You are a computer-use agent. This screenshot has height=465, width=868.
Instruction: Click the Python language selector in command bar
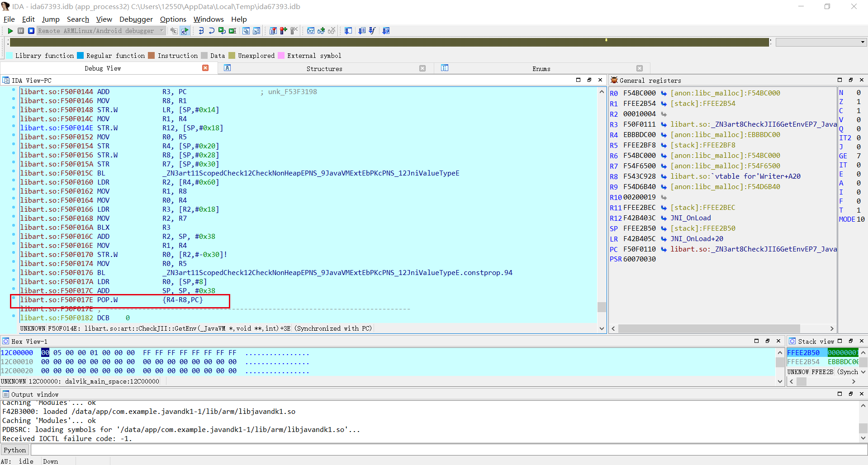pos(15,450)
